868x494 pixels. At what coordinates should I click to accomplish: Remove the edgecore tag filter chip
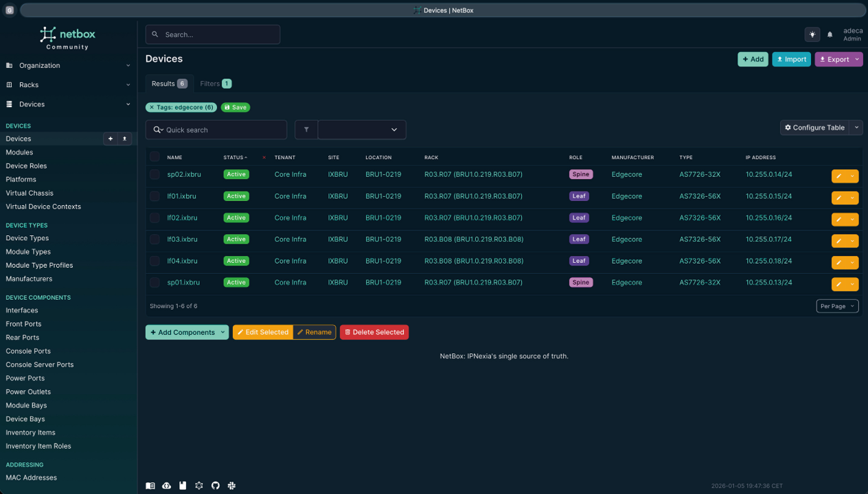pyautogui.click(x=152, y=108)
